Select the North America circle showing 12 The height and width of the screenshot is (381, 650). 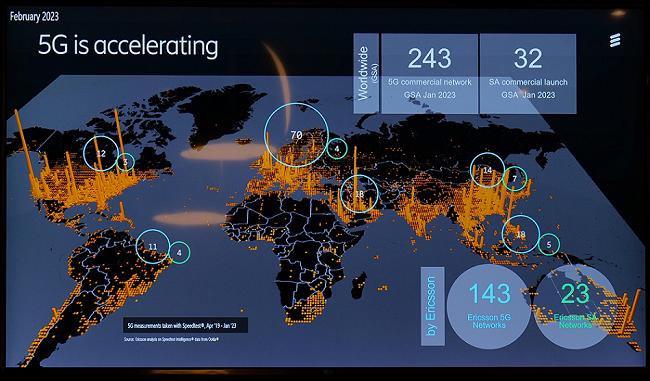[101, 153]
